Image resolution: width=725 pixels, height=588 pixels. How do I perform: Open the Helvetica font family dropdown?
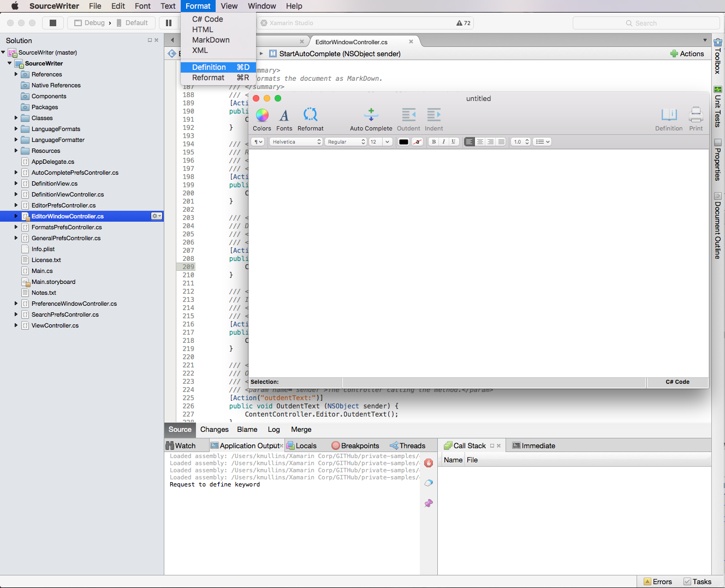[296, 142]
